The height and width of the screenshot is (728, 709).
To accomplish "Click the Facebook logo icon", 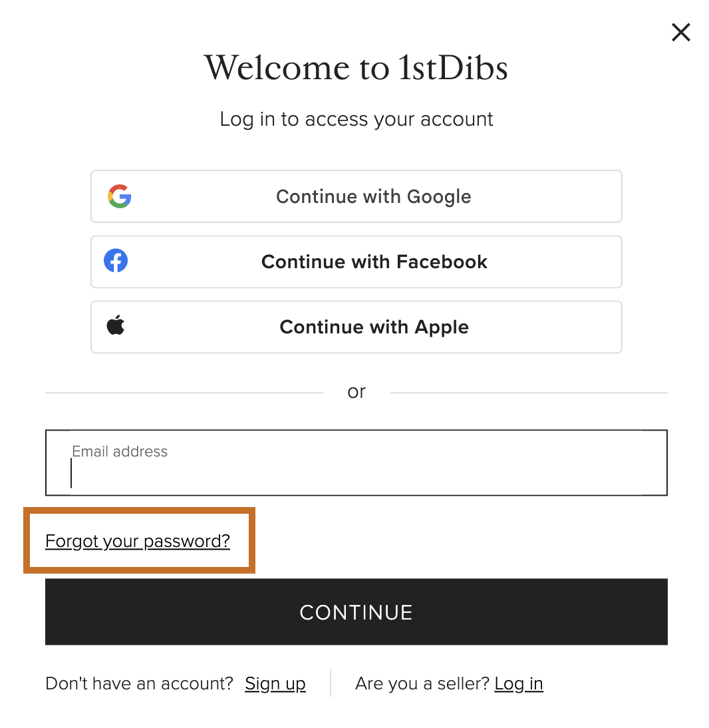I will (116, 261).
